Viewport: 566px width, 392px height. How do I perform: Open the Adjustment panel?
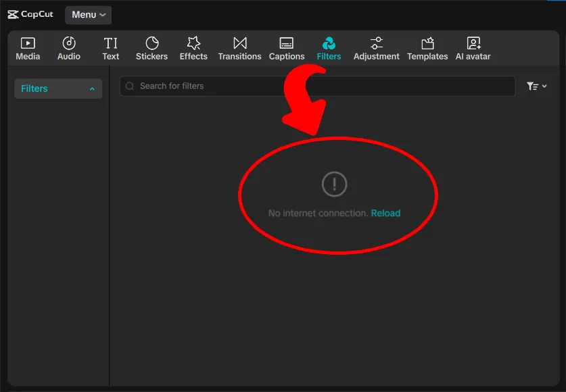tap(377, 49)
